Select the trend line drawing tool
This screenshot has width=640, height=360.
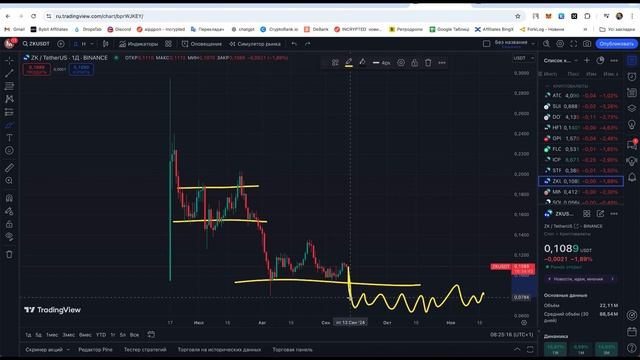9,73
